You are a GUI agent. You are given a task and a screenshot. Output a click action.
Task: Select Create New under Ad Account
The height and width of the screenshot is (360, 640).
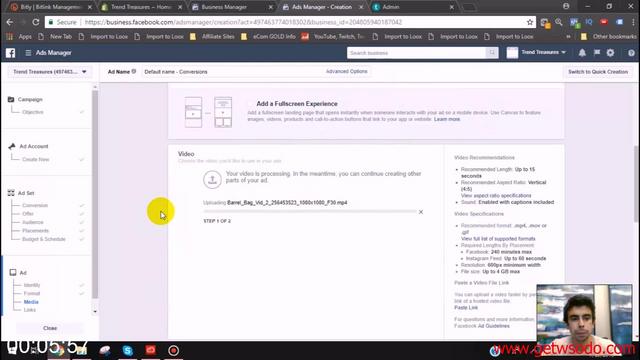pyautogui.click(x=36, y=159)
